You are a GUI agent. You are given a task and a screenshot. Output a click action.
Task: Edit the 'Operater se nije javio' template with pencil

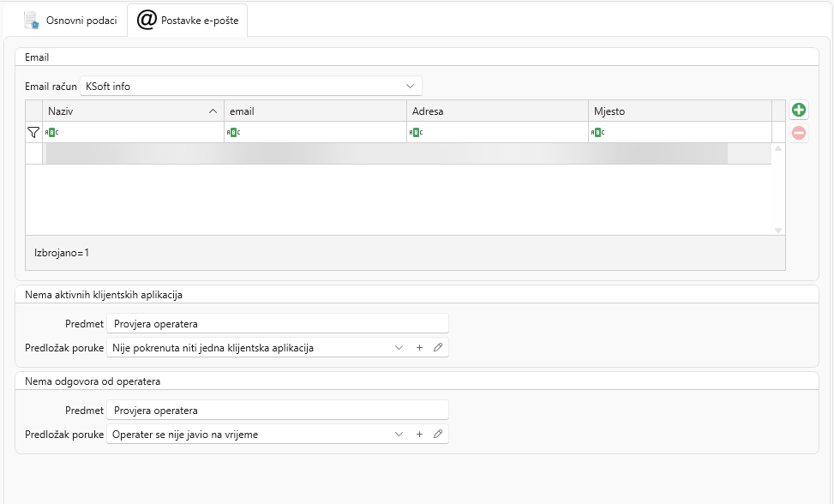pos(438,435)
